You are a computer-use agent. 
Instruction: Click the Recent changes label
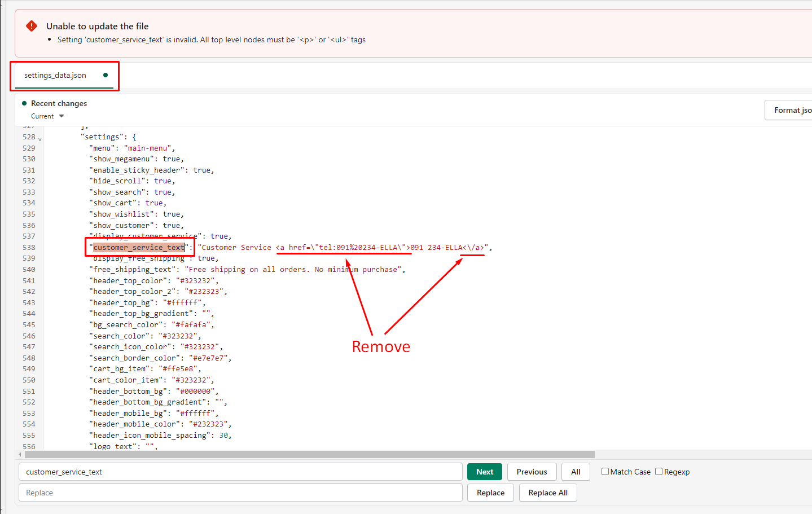pyautogui.click(x=59, y=103)
